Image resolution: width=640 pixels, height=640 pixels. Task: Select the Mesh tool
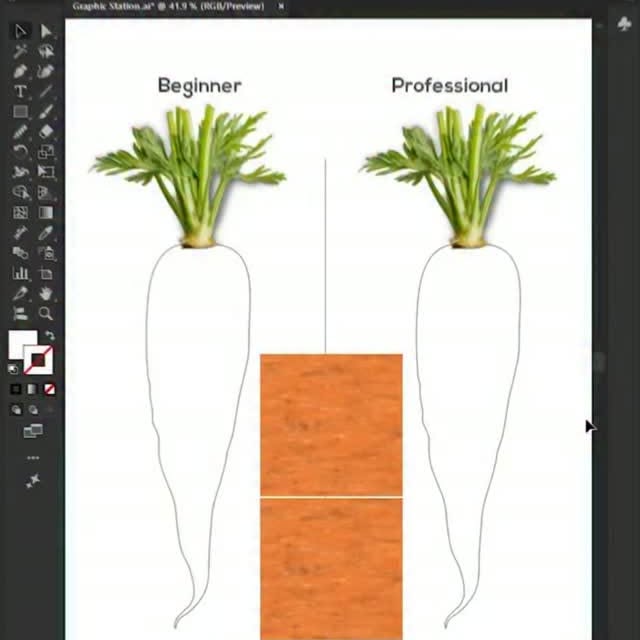tap(20, 213)
